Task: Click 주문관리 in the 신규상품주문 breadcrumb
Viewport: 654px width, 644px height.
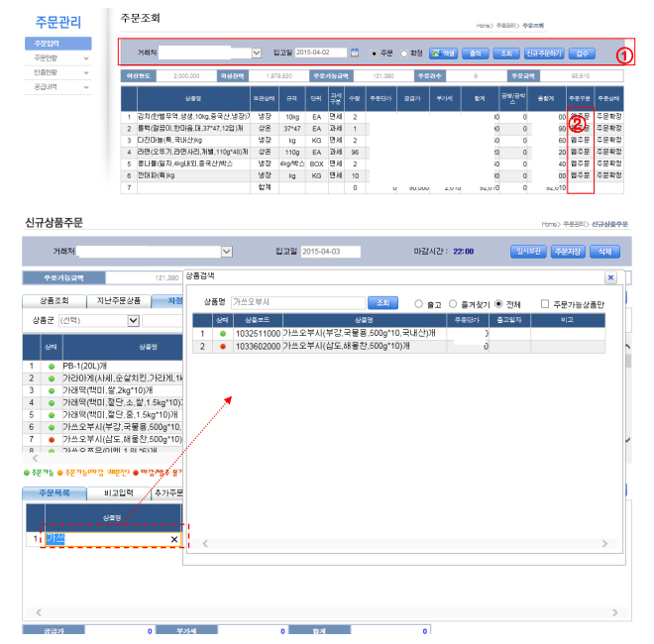Action: tap(574, 224)
